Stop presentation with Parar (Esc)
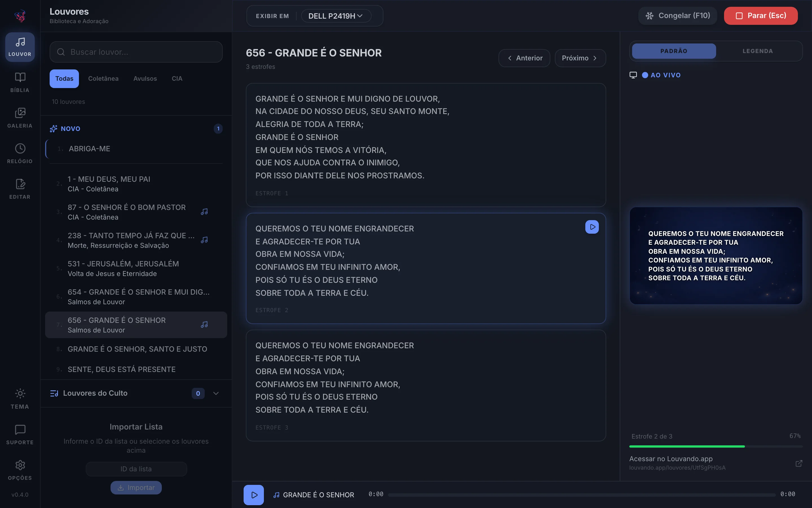This screenshot has height=508, width=812. pyautogui.click(x=761, y=16)
